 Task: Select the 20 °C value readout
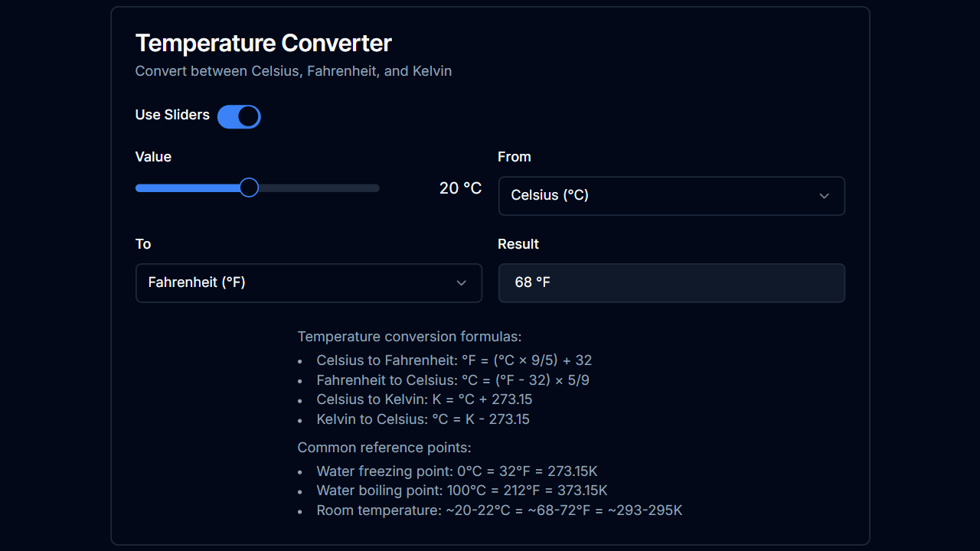460,187
